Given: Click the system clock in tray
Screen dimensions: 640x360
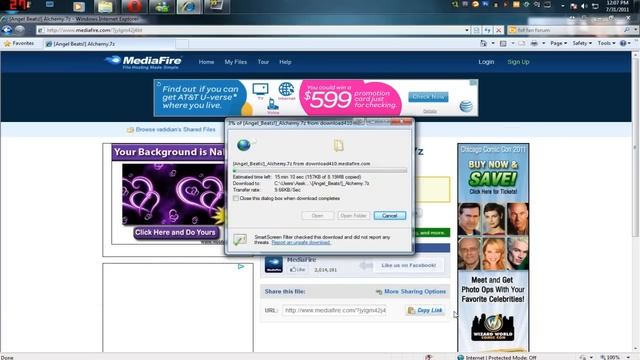Looking at the screenshot, I should (x=618, y=6).
